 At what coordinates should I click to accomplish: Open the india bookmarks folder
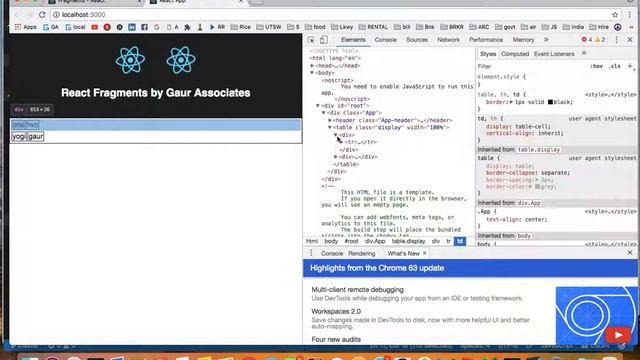[573, 27]
